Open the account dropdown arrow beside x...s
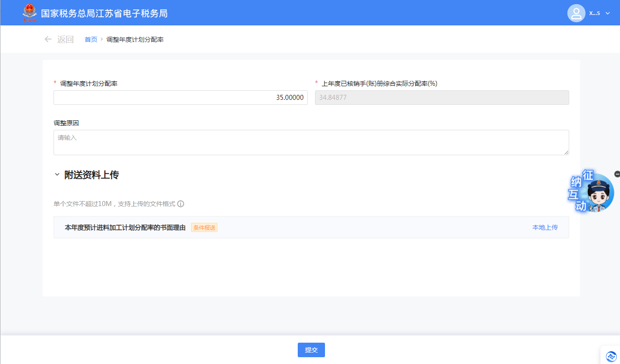620x364 pixels. [x=608, y=13]
